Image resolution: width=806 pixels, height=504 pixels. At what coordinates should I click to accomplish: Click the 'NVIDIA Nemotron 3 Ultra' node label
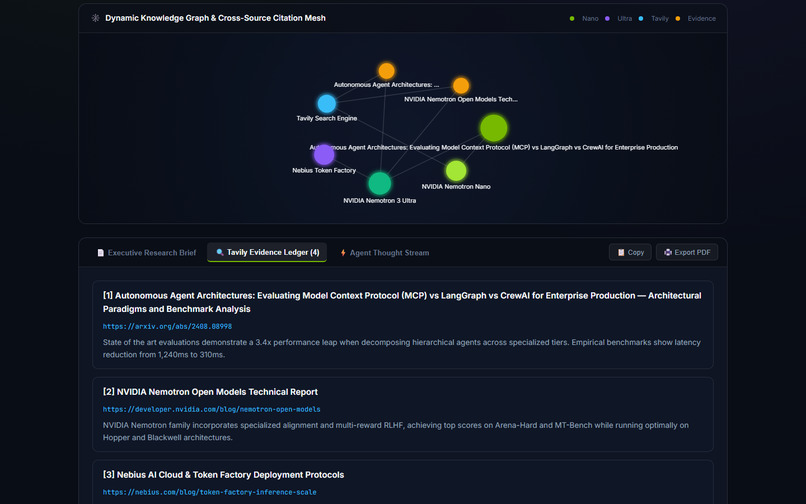point(380,201)
